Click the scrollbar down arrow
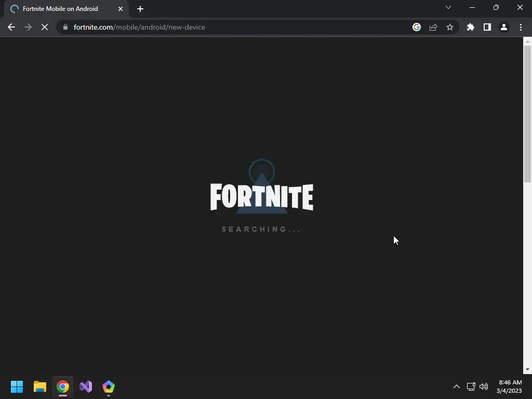Screen dimensions: 532x399 (527, 369)
